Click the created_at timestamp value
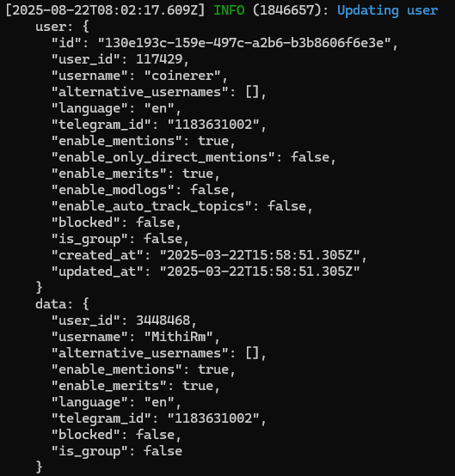 (x=260, y=255)
